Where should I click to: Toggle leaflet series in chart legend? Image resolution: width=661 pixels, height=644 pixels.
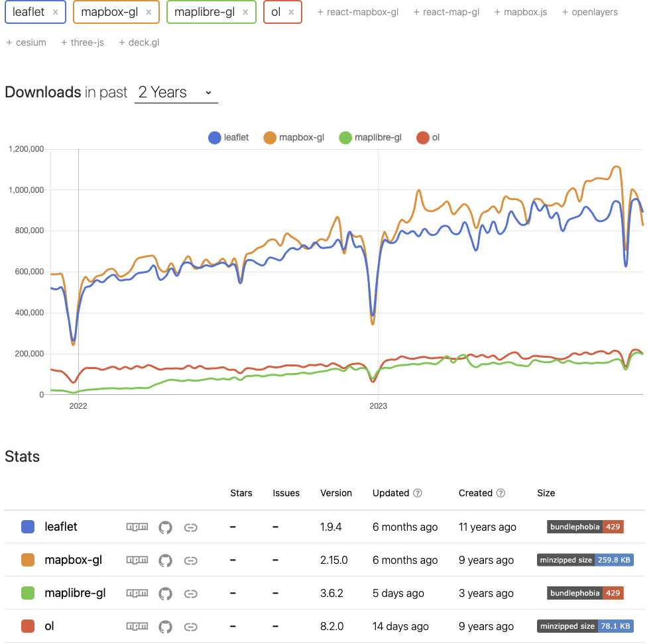click(x=229, y=138)
